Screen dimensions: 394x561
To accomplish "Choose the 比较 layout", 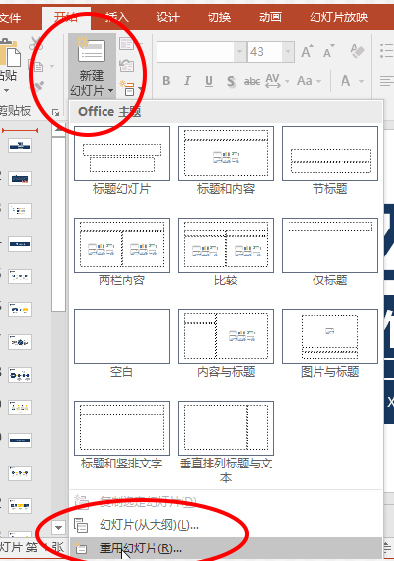I will (226, 252).
